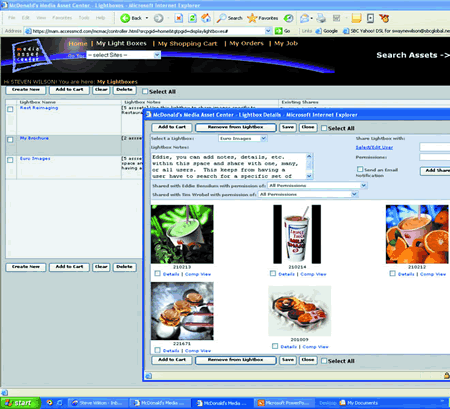Click top Delete button in main window
Screen dimensions: 450x409
click(125, 90)
